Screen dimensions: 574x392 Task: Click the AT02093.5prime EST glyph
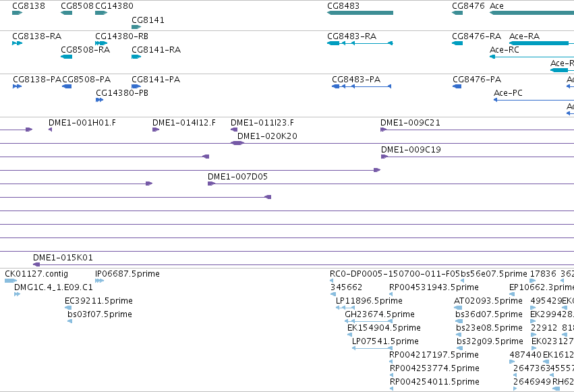click(x=457, y=308)
